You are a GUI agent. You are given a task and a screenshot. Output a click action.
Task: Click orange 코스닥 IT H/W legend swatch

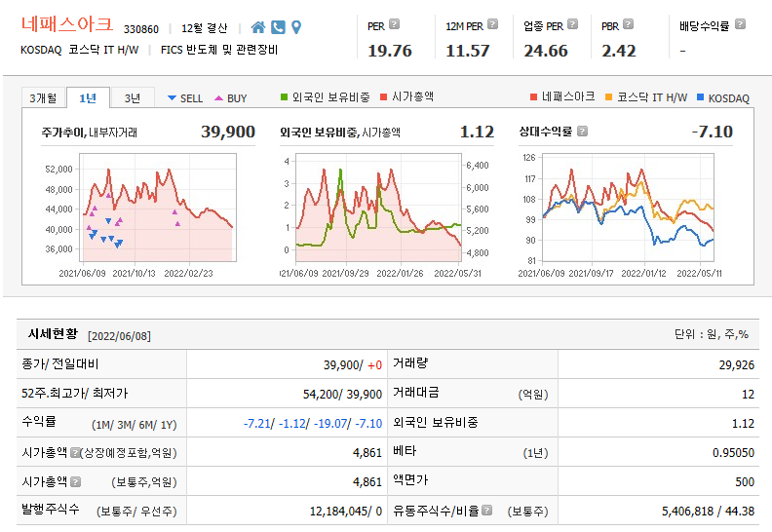(x=609, y=97)
